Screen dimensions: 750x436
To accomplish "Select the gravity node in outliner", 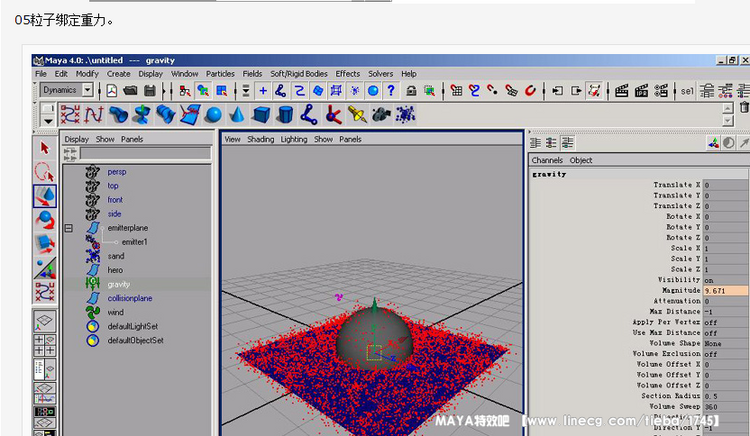I will click(x=119, y=284).
